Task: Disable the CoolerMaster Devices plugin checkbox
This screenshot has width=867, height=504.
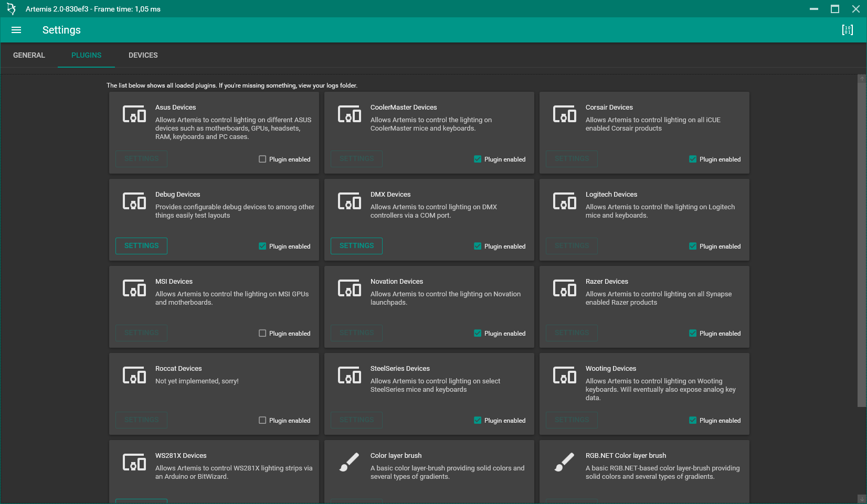Action: coord(478,159)
